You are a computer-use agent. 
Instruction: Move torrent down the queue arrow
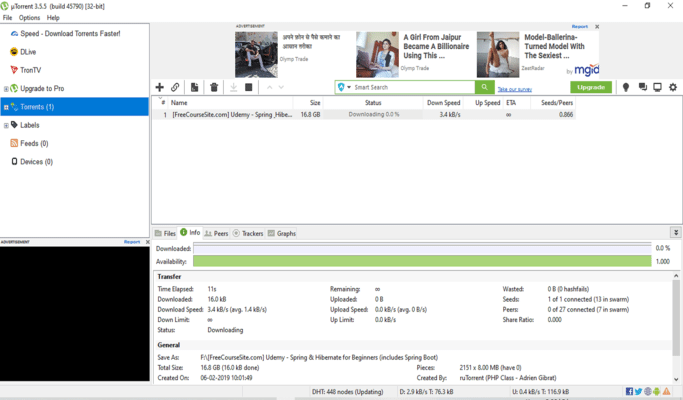point(281,87)
